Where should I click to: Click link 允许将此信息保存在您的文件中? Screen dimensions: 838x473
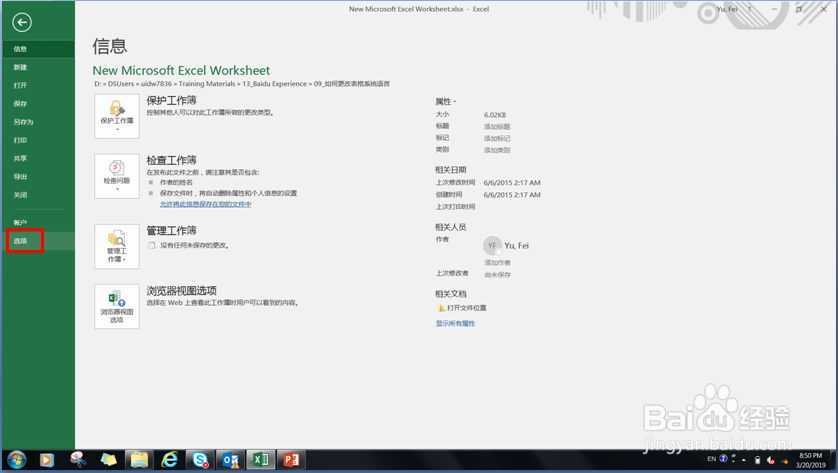[x=206, y=204]
